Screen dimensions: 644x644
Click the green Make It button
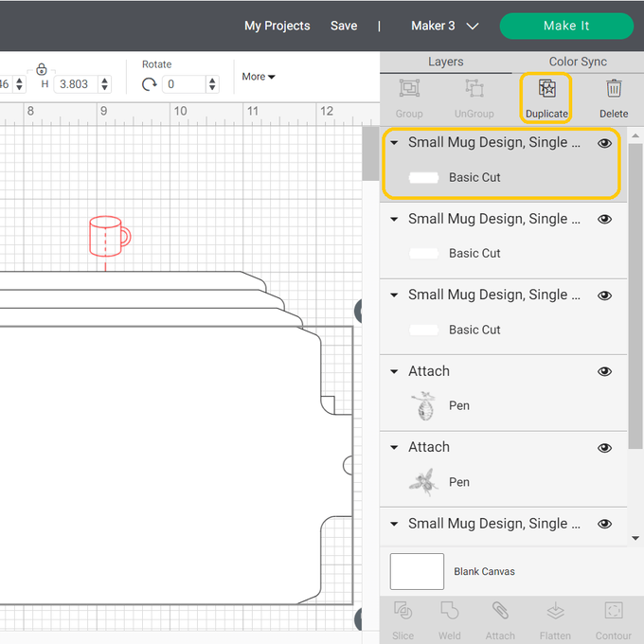pos(566,26)
